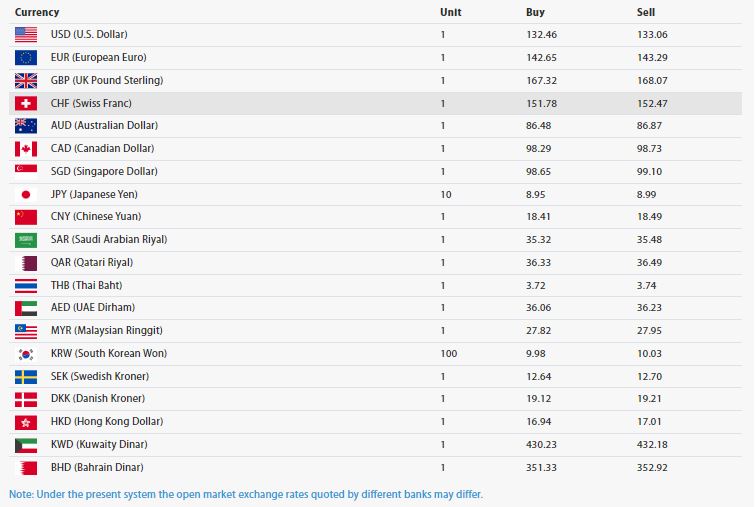Click the Currency column header
Viewport: 756px width, 507px height.
pyautogui.click(x=37, y=12)
